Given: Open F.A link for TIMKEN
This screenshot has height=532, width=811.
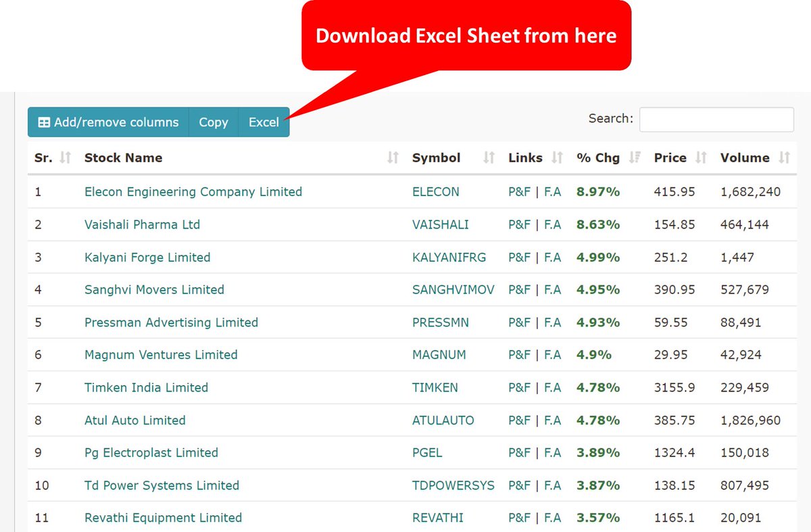Looking at the screenshot, I should click(x=553, y=387).
